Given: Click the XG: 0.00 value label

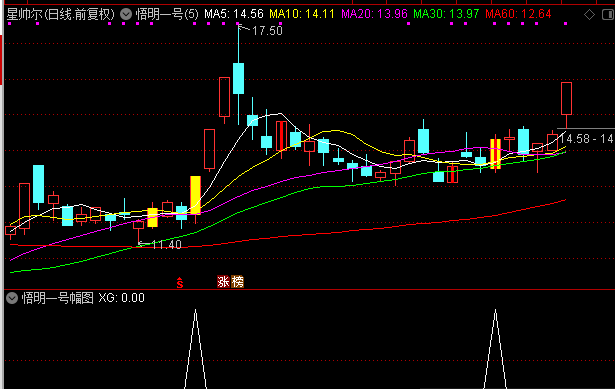Looking at the screenshot, I should [121, 298].
